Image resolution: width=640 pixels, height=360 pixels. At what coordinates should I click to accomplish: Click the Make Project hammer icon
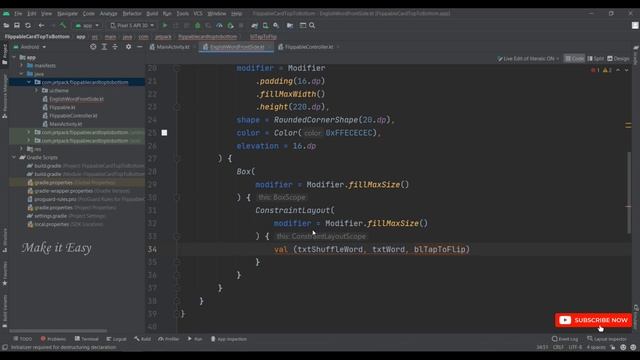pyautogui.click(x=63, y=25)
